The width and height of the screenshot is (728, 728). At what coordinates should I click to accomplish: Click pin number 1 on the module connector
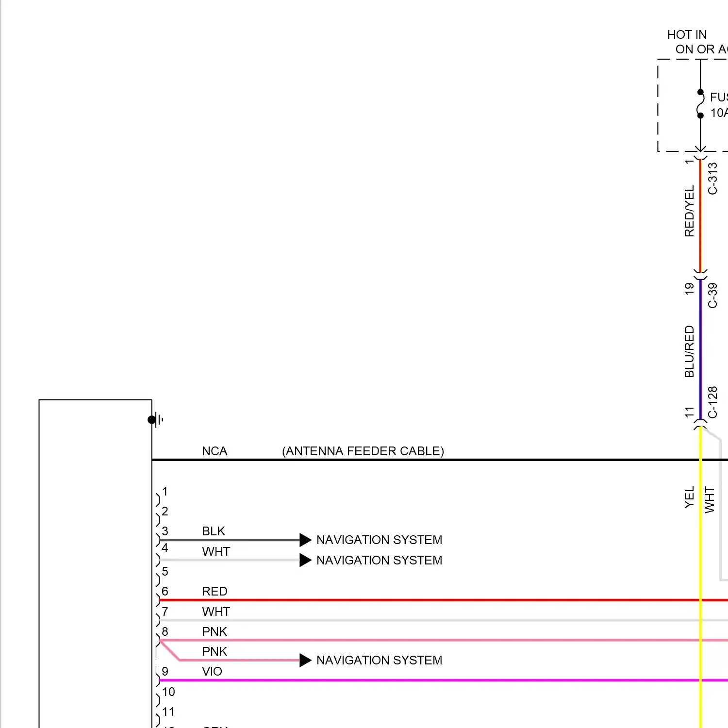coord(165,491)
